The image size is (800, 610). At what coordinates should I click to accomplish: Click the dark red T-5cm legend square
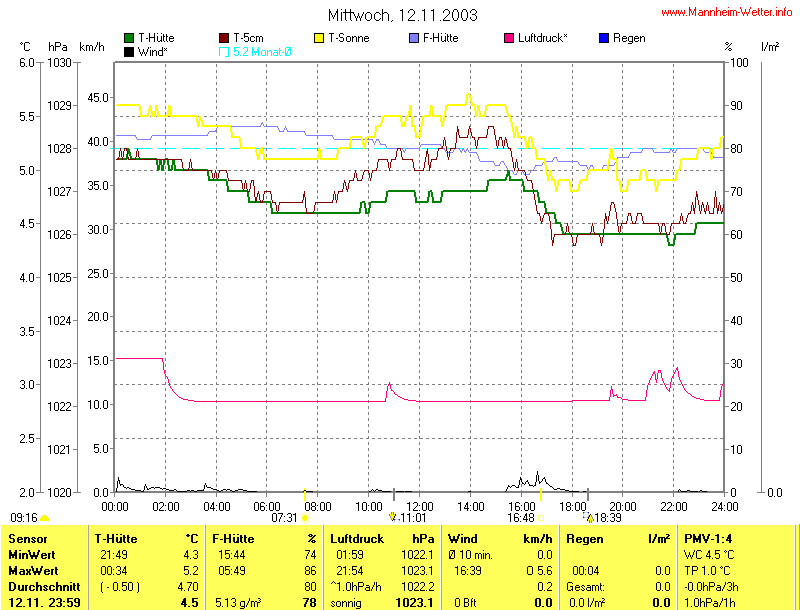tap(224, 38)
